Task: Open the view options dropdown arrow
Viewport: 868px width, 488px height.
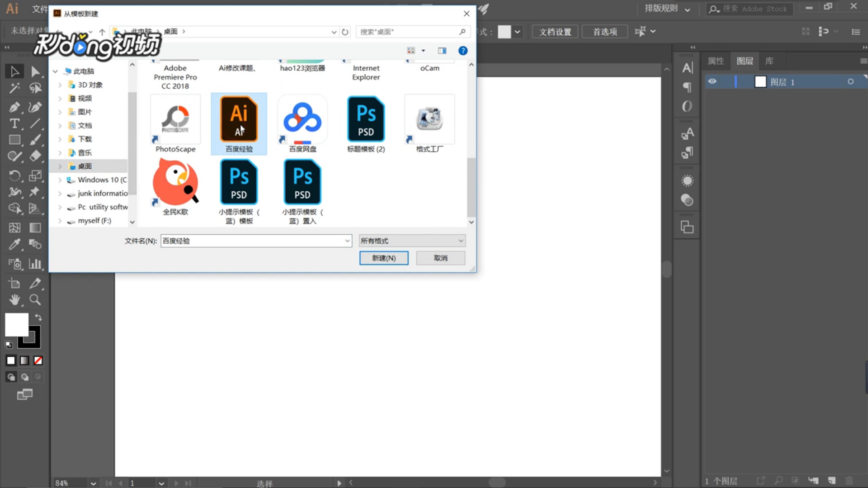Action: point(423,51)
